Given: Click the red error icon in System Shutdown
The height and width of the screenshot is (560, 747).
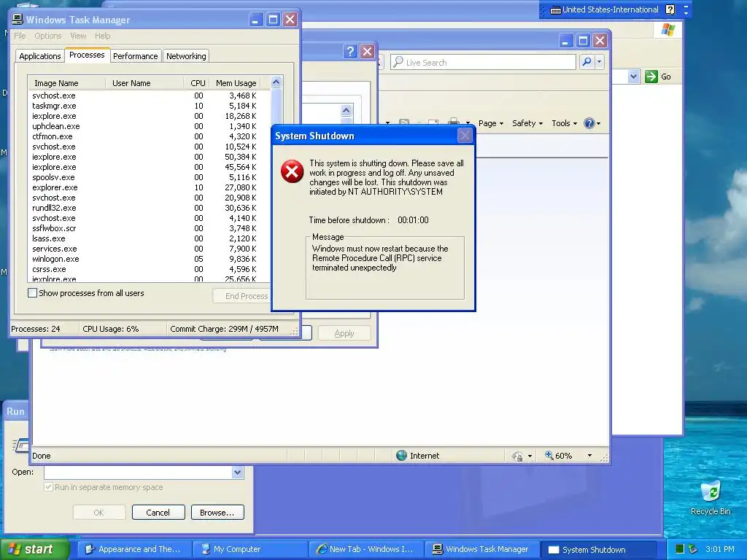Looking at the screenshot, I should (x=292, y=171).
